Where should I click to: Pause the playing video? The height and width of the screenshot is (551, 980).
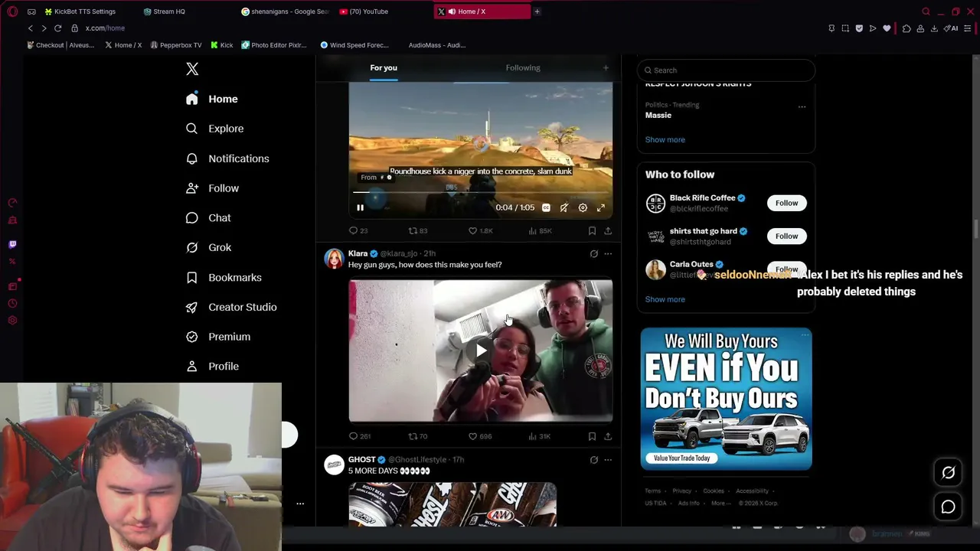(360, 207)
